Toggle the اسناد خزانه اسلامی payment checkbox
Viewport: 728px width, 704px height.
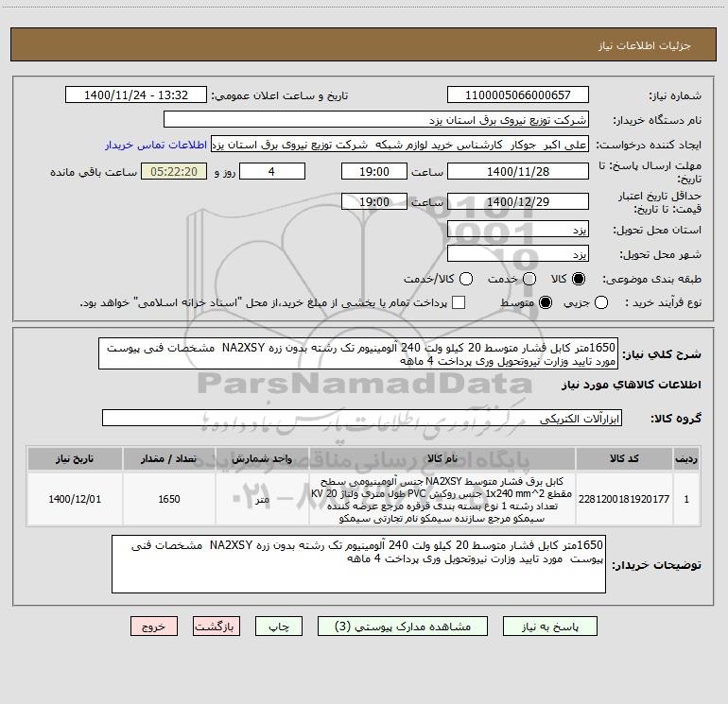[459, 302]
